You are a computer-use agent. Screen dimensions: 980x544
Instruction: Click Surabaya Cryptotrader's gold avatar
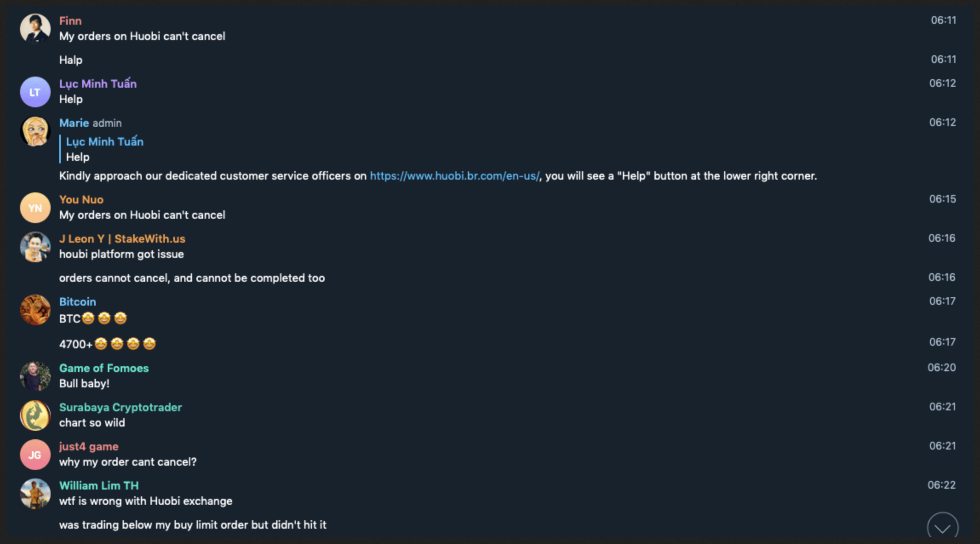pos(35,415)
